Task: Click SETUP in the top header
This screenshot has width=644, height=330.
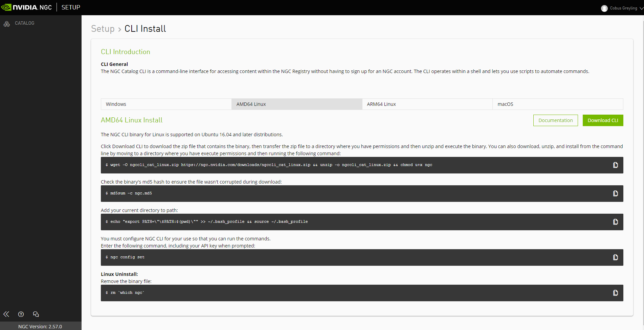Action: [71, 7]
